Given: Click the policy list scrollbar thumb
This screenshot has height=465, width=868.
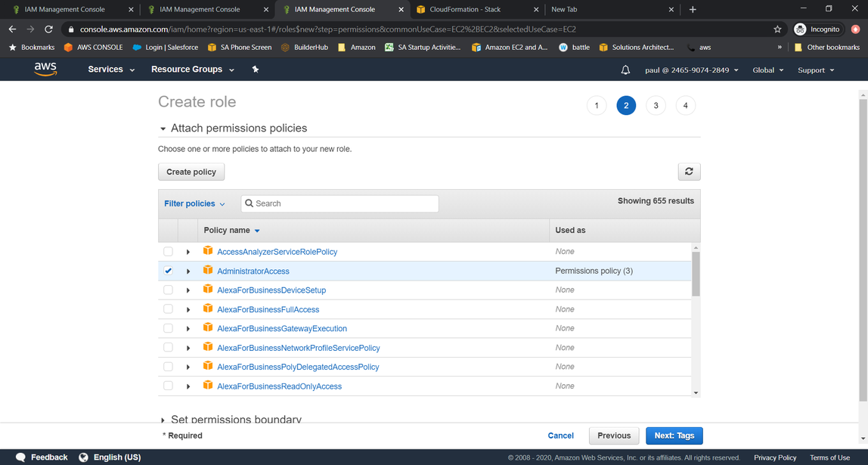Looking at the screenshot, I should [x=696, y=274].
